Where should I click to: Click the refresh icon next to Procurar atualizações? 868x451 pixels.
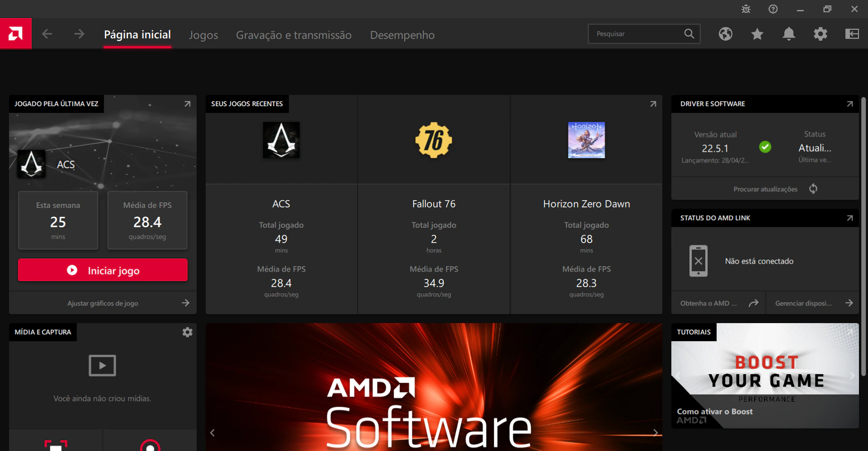813,189
